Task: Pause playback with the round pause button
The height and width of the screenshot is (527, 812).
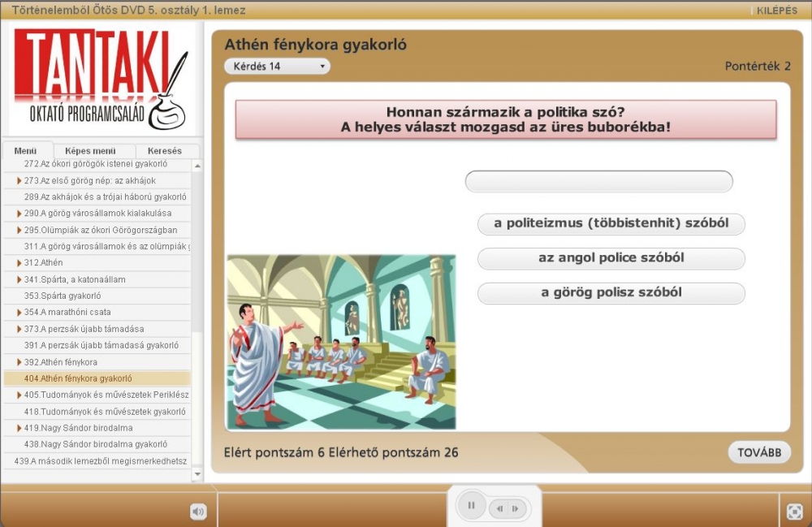Action: [x=471, y=506]
